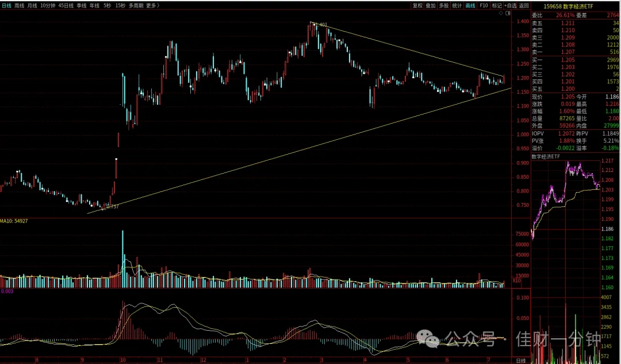Add stock via +自选 button
Screen dimensions: 621x364
(x=511, y=6)
